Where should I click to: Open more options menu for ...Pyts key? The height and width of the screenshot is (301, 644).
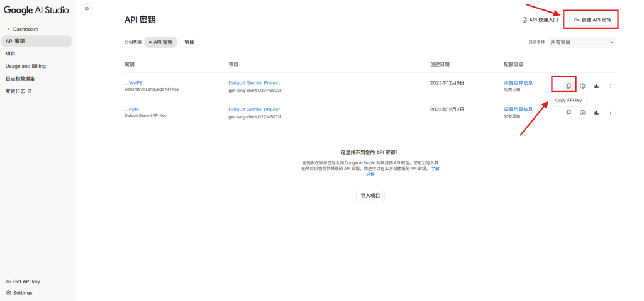coord(610,113)
